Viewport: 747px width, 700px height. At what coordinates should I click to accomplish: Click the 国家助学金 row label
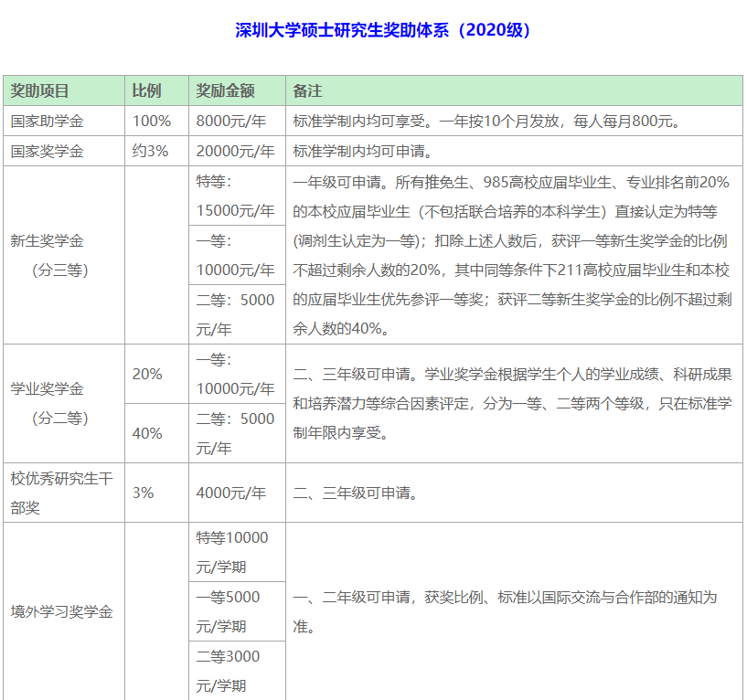[64, 121]
